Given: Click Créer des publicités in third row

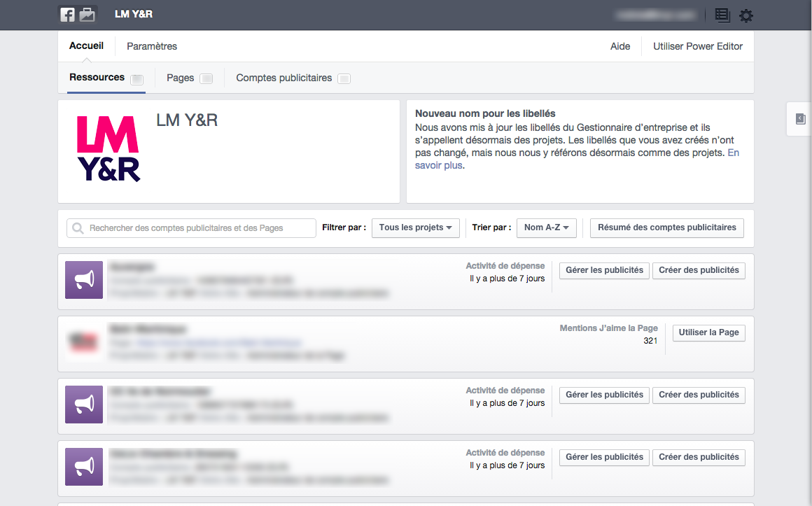Looking at the screenshot, I should click(x=699, y=395).
